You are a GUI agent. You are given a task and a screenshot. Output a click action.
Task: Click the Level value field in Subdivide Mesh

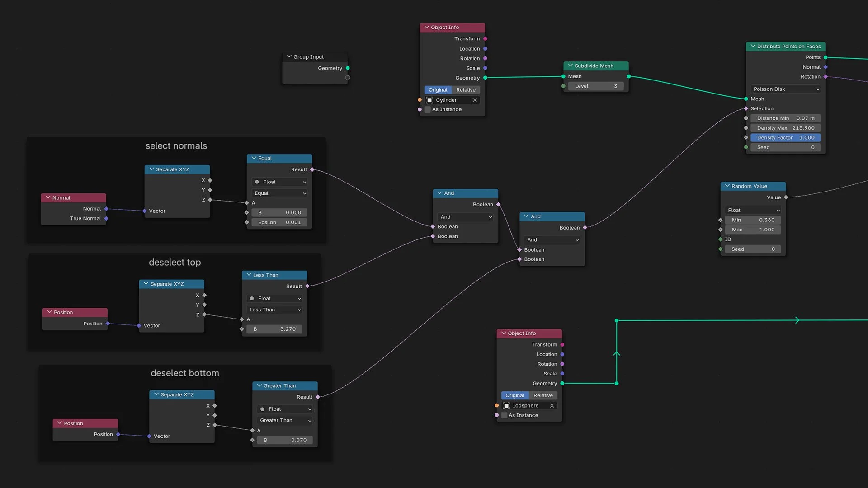coord(595,86)
